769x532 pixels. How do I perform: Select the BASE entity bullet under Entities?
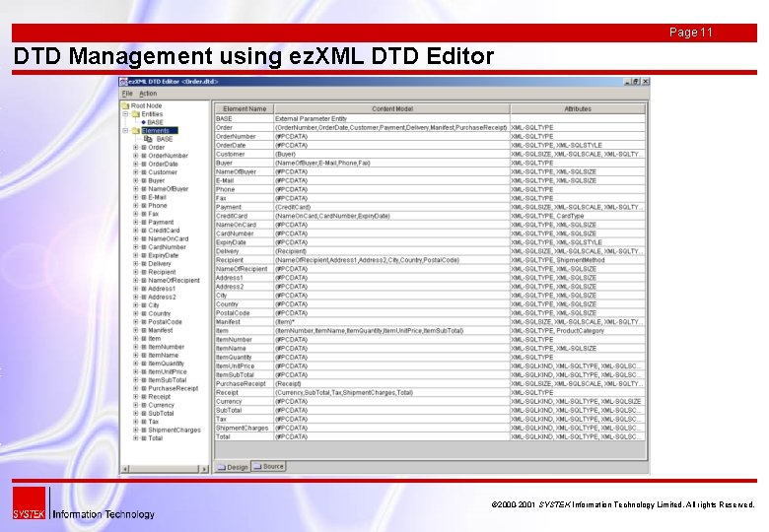(x=143, y=122)
